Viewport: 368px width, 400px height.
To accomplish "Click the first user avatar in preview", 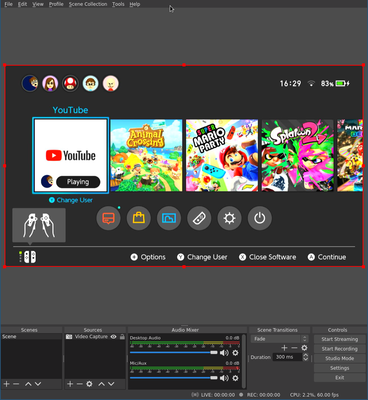I will point(30,83).
